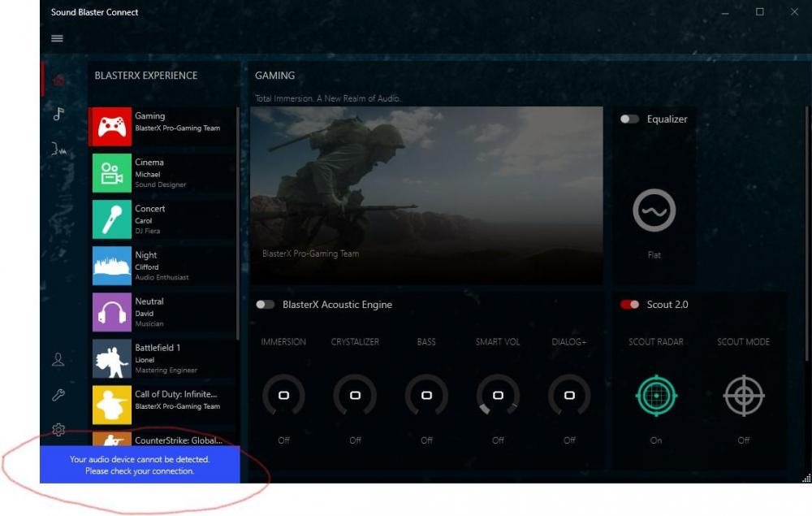This screenshot has height=516, width=812.
Task: Click the "BlasterX Acoustic Engine" label
Action: click(x=337, y=305)
